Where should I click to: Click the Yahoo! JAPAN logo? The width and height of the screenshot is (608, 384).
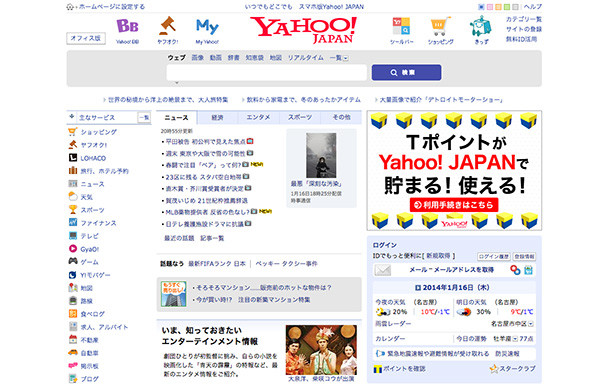303,29
